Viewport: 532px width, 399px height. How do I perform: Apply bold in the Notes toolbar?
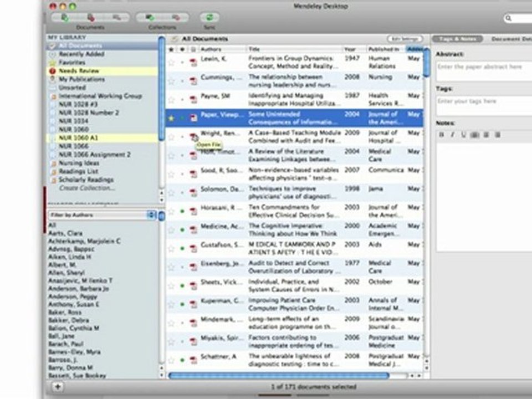point(442,135)
